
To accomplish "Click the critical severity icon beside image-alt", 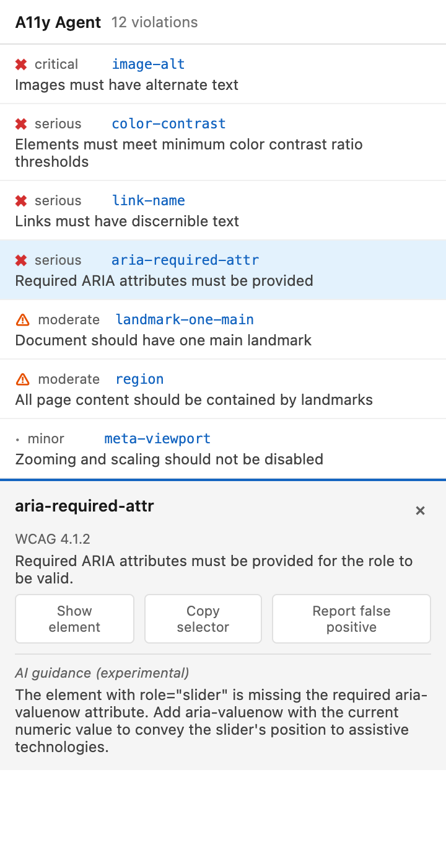I will coord(21,64).
